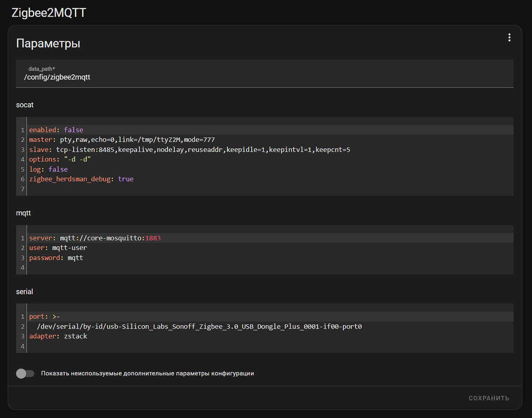
Task: Toggle show unused optional configuration parameters
Action: click(x=25, y=373)
